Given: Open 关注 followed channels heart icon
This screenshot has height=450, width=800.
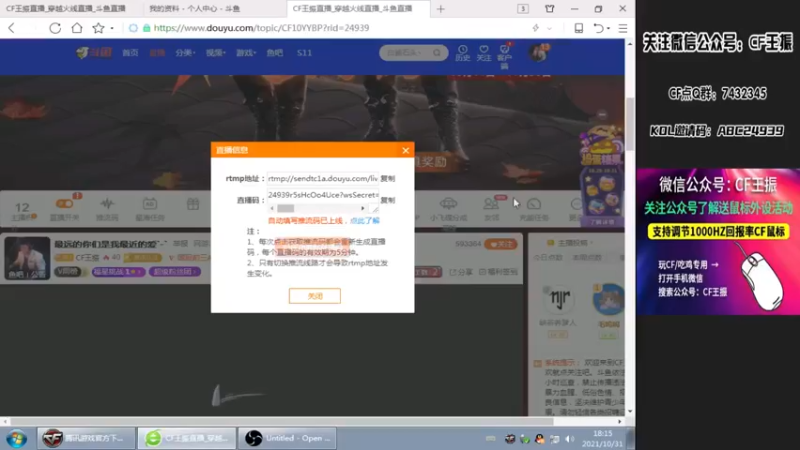Looking at the screenshot, I should [484, 53].
